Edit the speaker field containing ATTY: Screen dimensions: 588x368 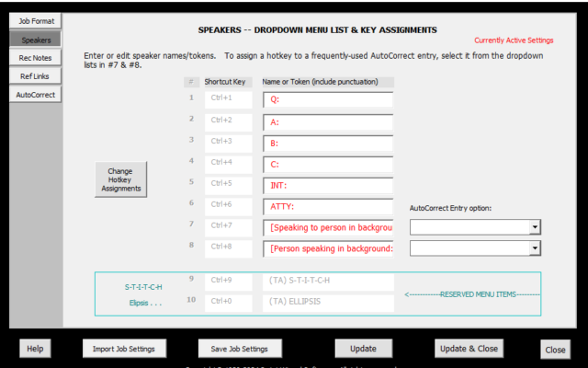click(x=328, y=206)
